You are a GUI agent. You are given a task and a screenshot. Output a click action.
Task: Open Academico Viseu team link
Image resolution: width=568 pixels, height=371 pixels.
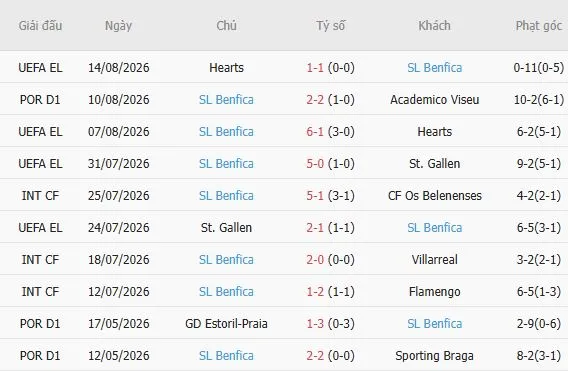click(x=434, y=100)
